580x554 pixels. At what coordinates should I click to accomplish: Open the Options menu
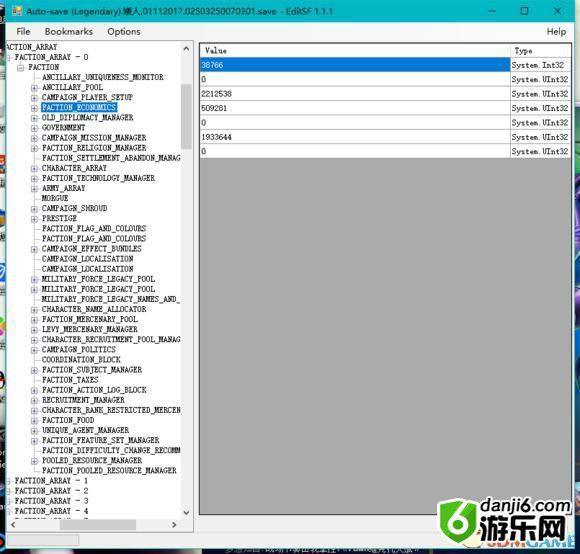pyautogui.click(x=124, y=31)
